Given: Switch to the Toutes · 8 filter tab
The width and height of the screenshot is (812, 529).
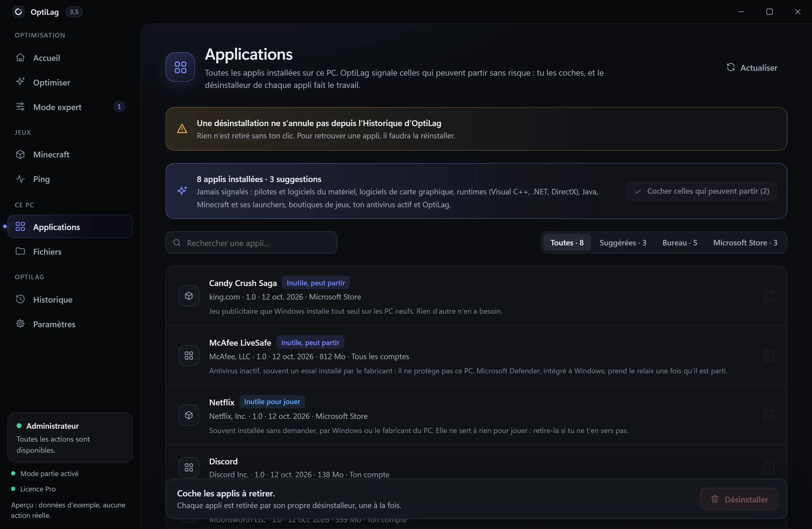Looking at the screenshot, I should click(567, 242).
